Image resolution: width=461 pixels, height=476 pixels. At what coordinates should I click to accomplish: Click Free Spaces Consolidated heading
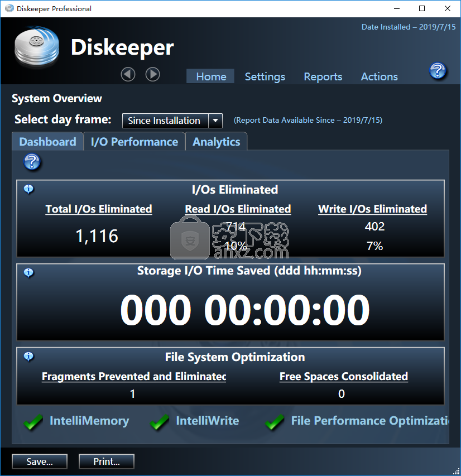(x=343, y=377)
